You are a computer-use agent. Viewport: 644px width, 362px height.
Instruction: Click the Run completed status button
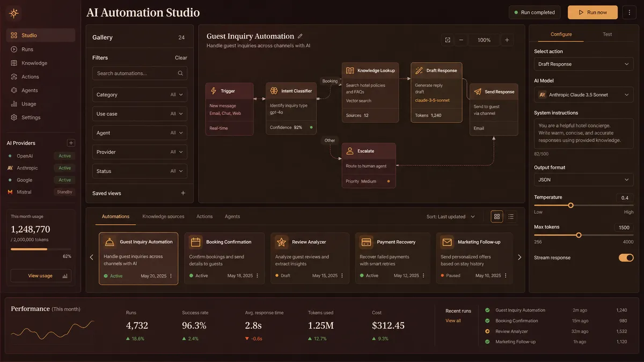click(535, 12)
